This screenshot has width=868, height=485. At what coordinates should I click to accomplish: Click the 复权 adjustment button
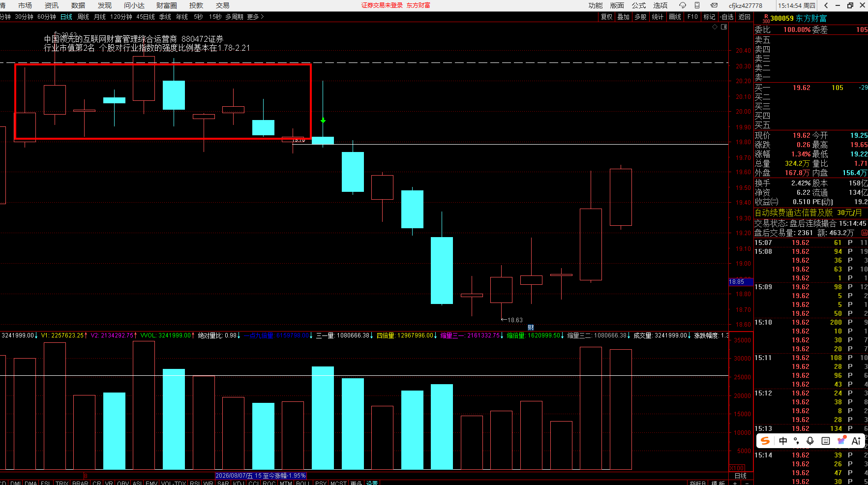coord(607,17)
